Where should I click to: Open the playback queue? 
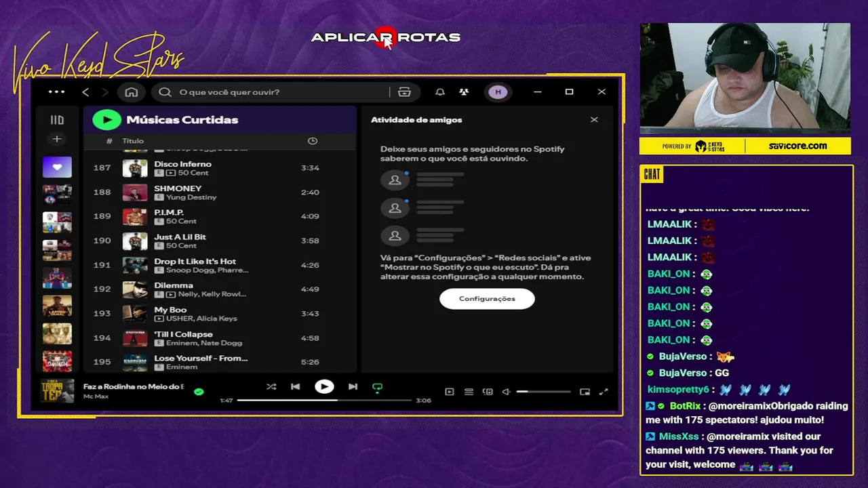click(469, 392)
